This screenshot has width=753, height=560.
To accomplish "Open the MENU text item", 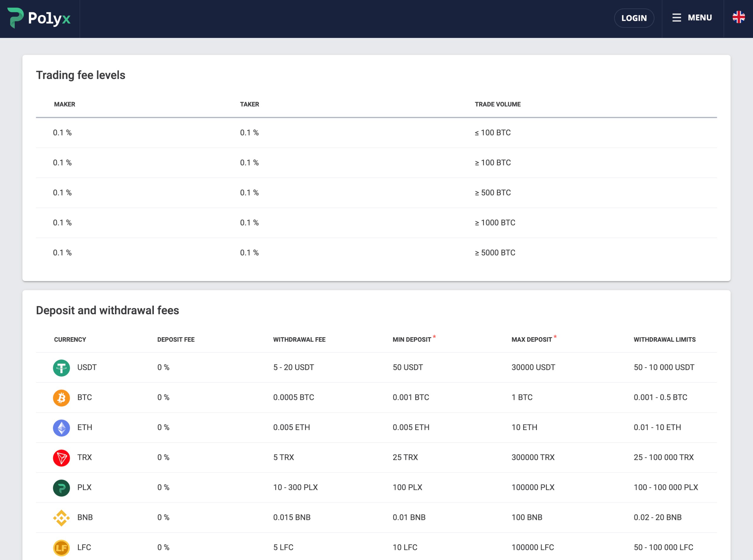I will coord(700,18).
